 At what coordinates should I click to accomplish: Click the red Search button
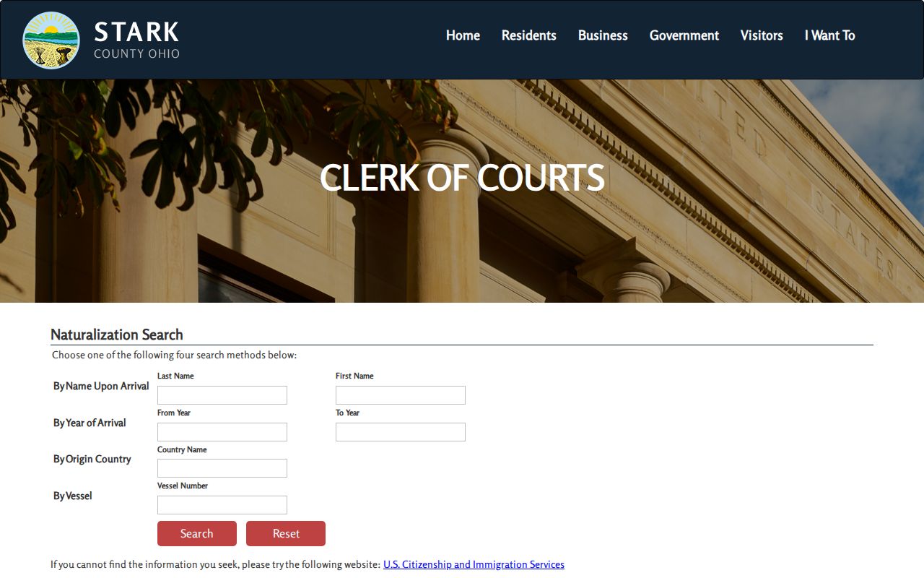coord(197,533)
